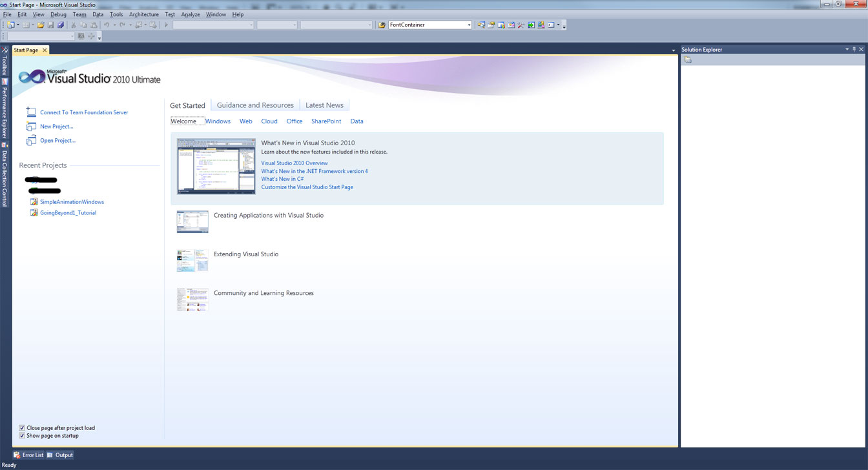Expand the Add New Item dropdown arrow
Viewport: 868px width, 470px height.
(32, 25)
